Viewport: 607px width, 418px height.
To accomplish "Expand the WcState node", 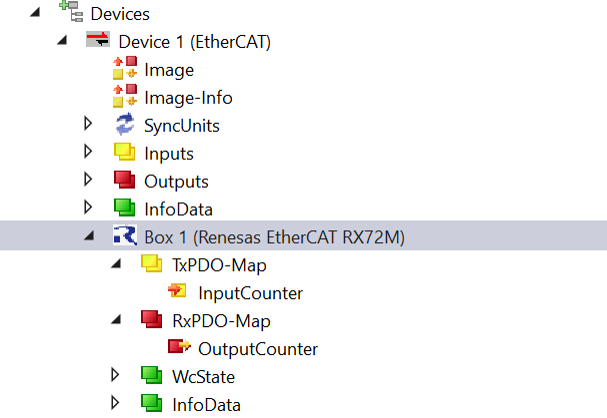I will pyautogui.click(x=115, y=375).
